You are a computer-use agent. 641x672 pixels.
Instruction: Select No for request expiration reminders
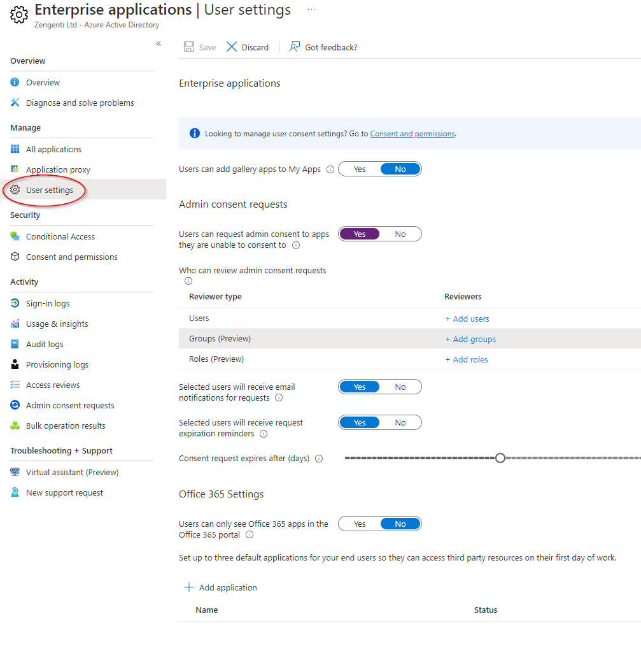click(400, 422)
